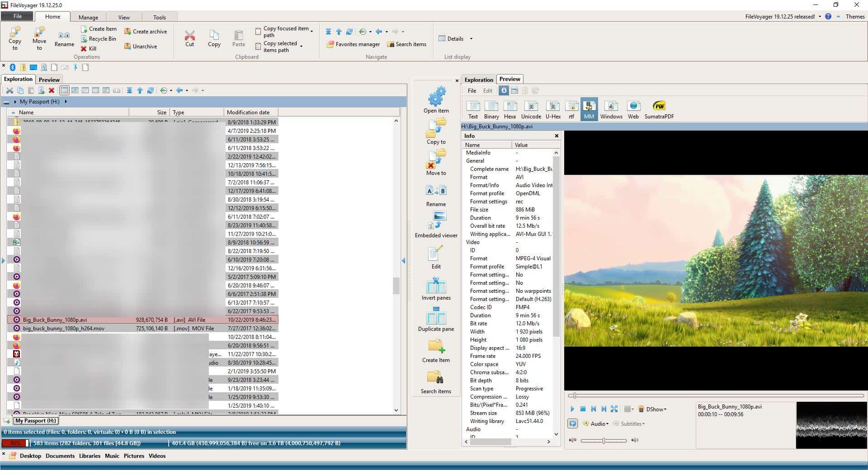Toggle fullscreen video button
Image resolution: width=868 pixels, height=470 pixels.
tap(614, 409)
